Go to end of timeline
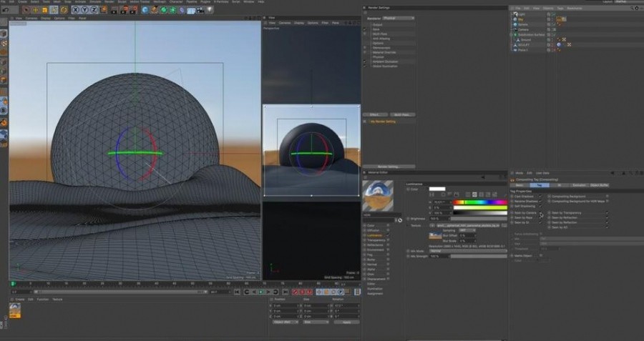This screenshot has height=341, width=644. [x=286, y=292]
